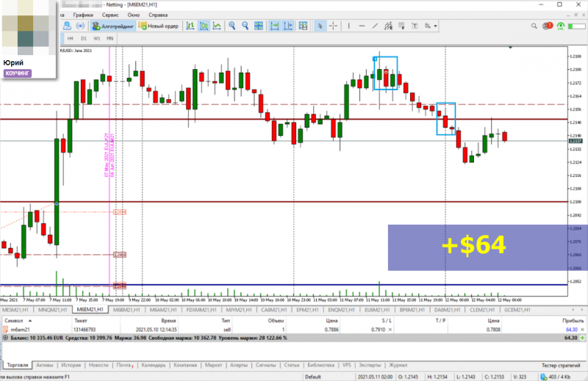
Task: Remove the stop loss 0.7910 with x
Action: point(390,330)
